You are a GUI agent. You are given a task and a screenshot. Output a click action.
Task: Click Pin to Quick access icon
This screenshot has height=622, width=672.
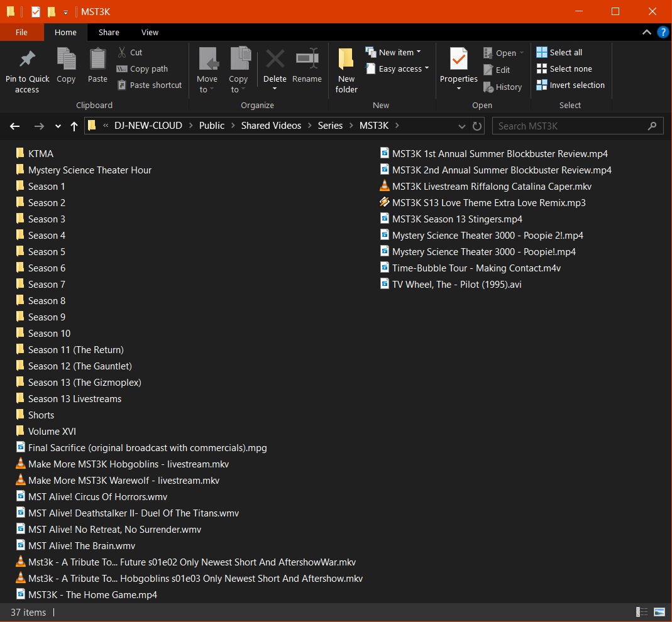(x=28, y=60)
